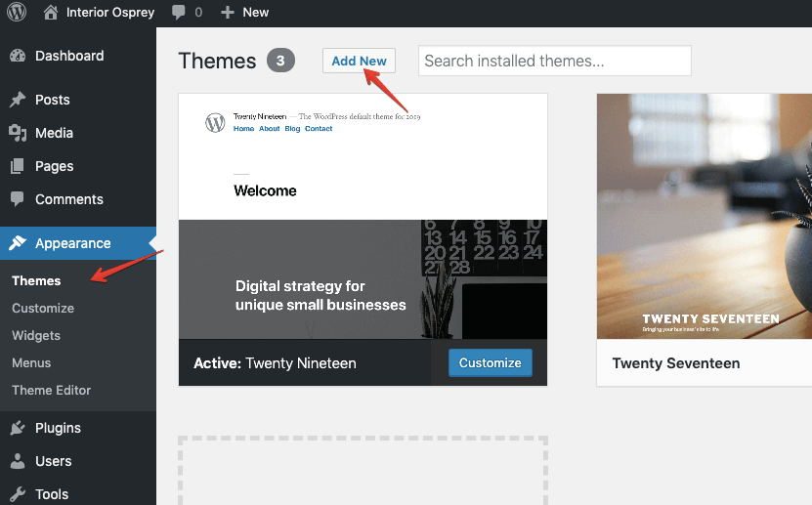Image resolution: width=812 pixels, height=505 pixels.
Task: Click the Posts pushpin icon
Action: 18,100
